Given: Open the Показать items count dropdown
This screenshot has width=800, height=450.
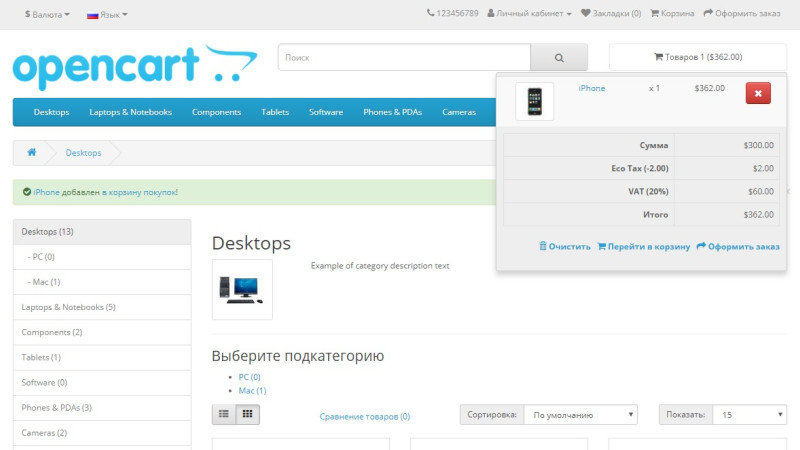Looking at the screenshot, I should point(749,415).
